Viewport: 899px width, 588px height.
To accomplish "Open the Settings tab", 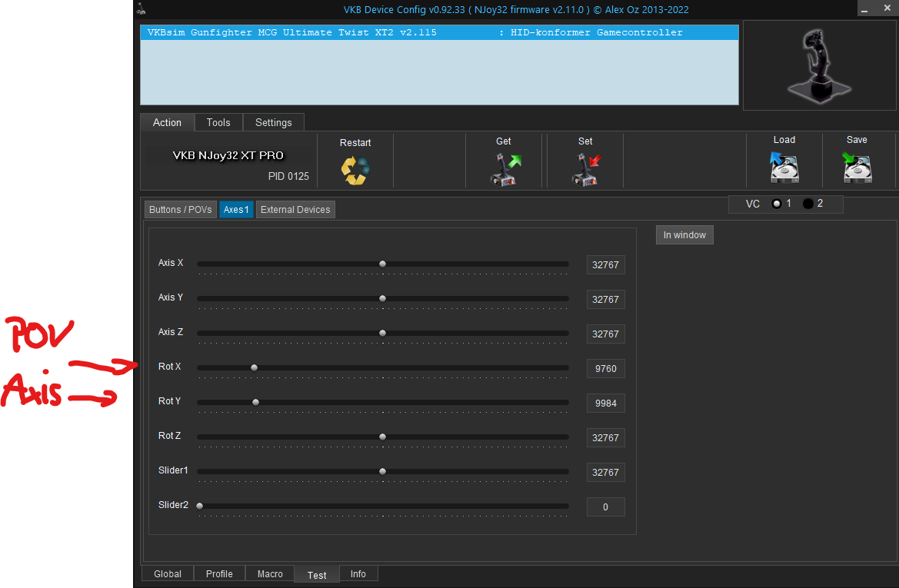I will tap(274, 123).
